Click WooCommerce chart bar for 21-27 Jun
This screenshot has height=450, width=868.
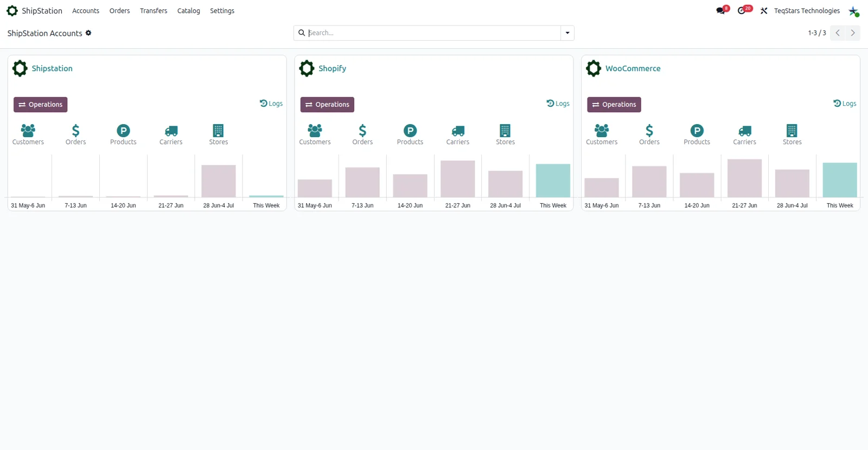(744, 178)
